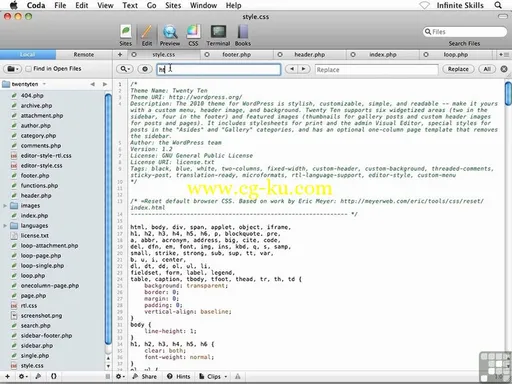Click the curly braces icon in sidebar footer
This screenshot has width=512, height=384.
click(54, 376)
